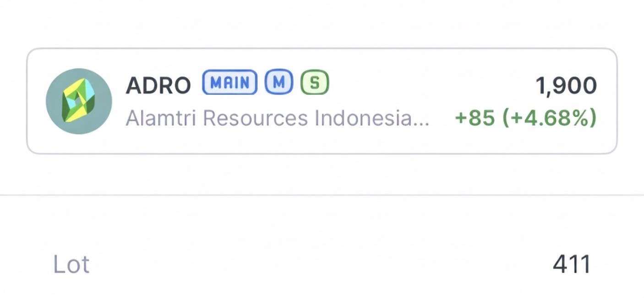644x298 pixels.
Task: Select the Lot value 411
Action: coord(571,265)
